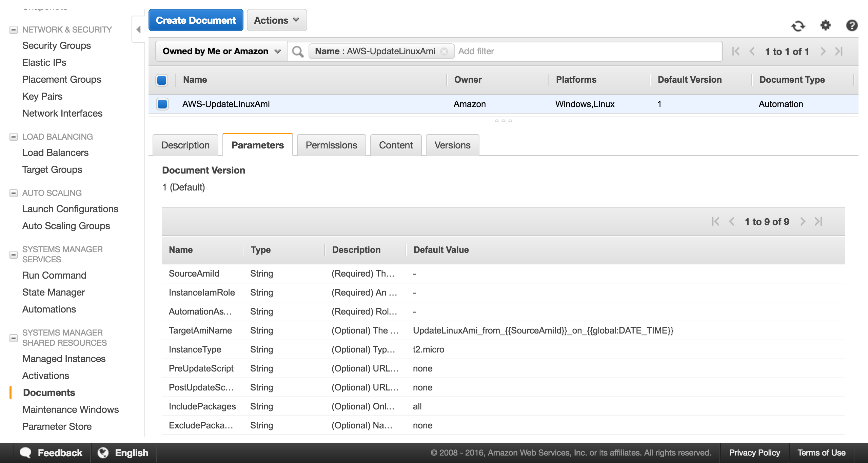Remove the AWS-UpdateLinuxAmi name filter
868x463 pixels.
[x=444, y=52]
